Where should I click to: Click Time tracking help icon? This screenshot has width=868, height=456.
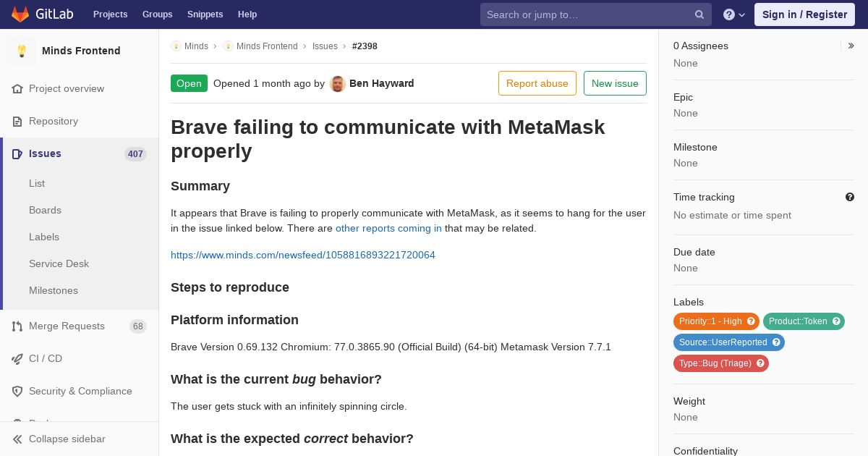click(x=850, y=197)
